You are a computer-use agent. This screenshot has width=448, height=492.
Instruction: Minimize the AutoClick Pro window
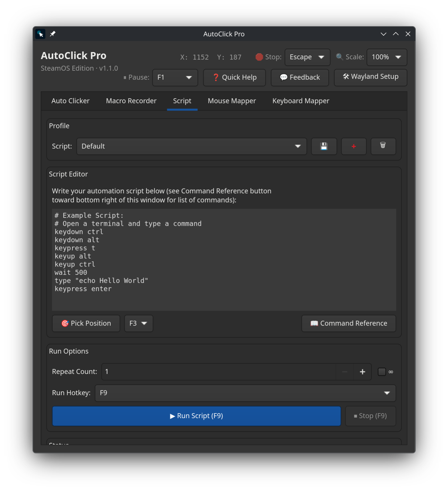(x=383, y=34)
